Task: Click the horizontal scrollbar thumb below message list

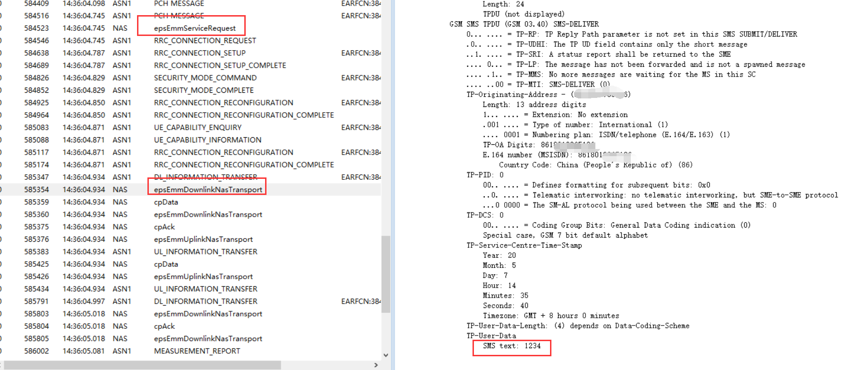Action: 143,365
